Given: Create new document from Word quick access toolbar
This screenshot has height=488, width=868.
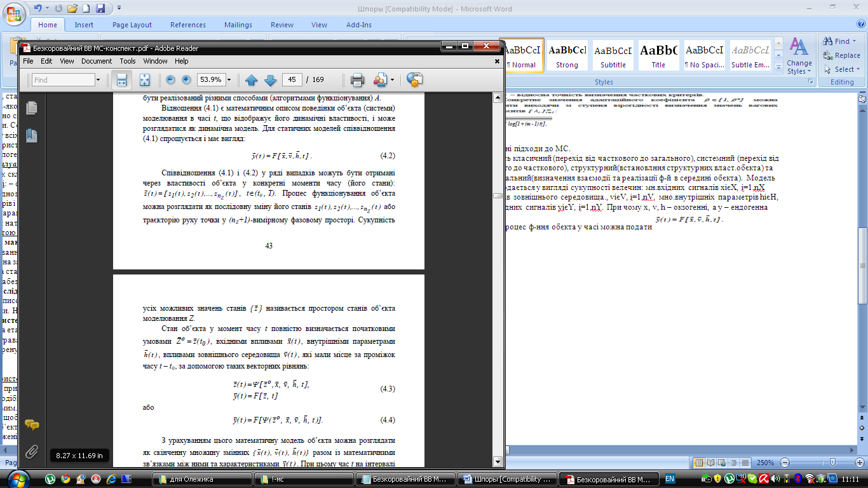Looking at the screenshot, I should click(x=86, y=9).
